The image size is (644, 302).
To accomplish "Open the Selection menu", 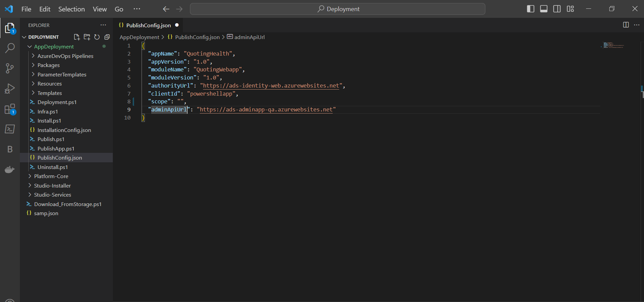I will (71, 9).
